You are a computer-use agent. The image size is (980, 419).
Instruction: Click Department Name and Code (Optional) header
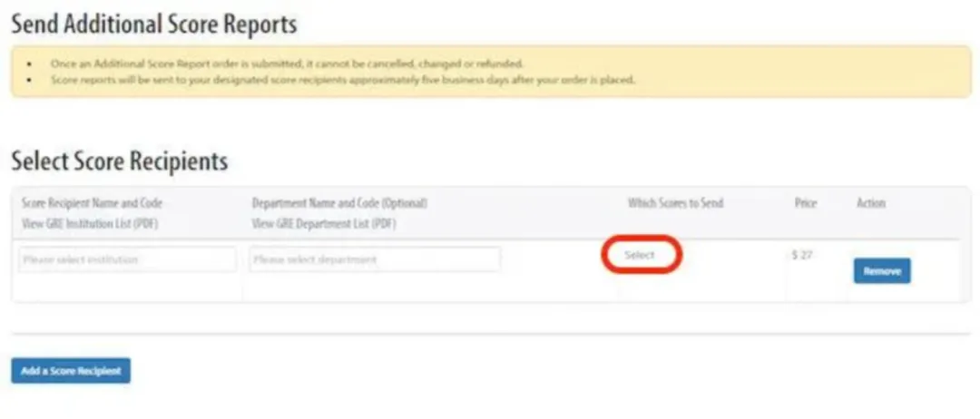(x=339, y=203)
